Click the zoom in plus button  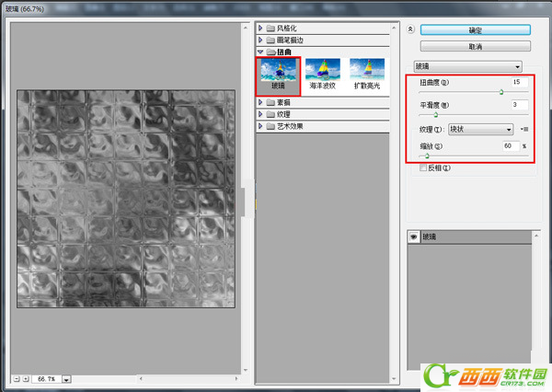26,378
